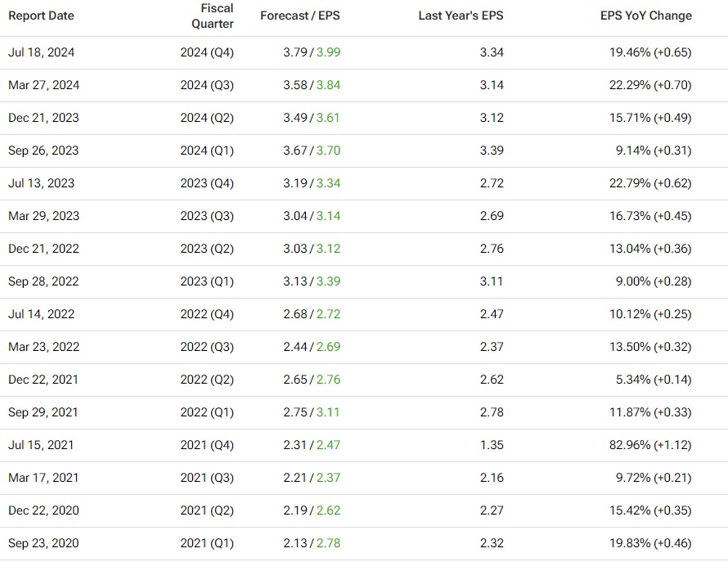This screenshot has height=562, width=728.
Task: Select the 82.96% (+1.12) YoY change value
Action: tap(651, 445)
